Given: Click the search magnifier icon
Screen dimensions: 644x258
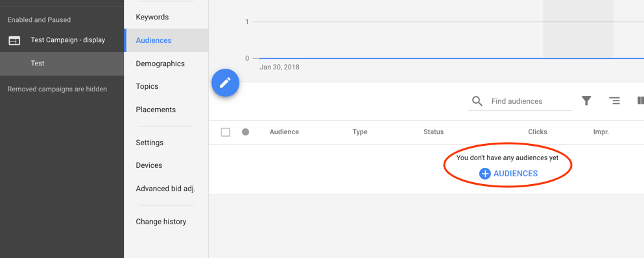Looking at the screenshot, I should point(477,101).
